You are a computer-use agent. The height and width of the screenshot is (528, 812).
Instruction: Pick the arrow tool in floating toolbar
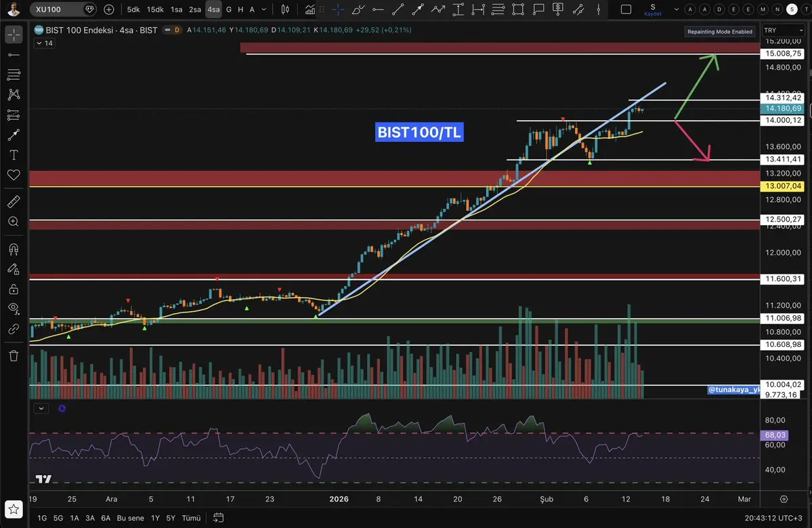point(418,9)
